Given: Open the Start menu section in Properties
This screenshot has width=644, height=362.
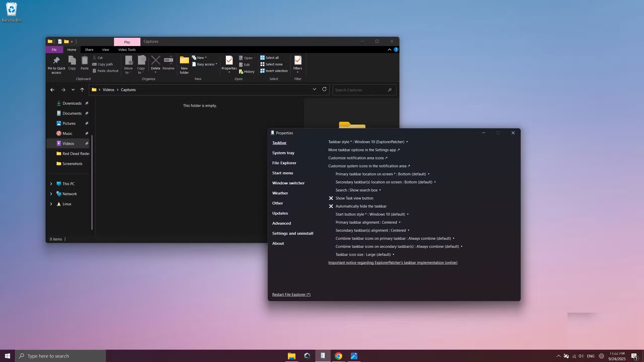Looking at the screenshot, I should pos(282,173).
